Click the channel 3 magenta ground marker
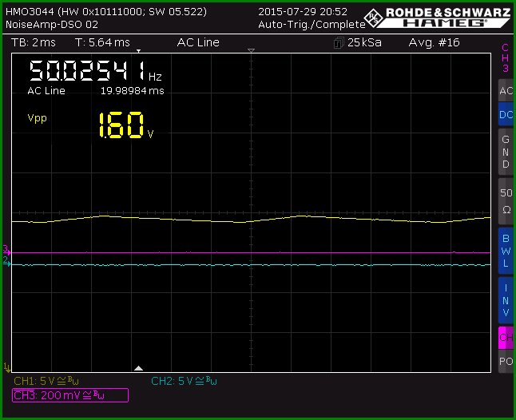The width and height of the screenshot is (516, 420). tap(6, 250)
